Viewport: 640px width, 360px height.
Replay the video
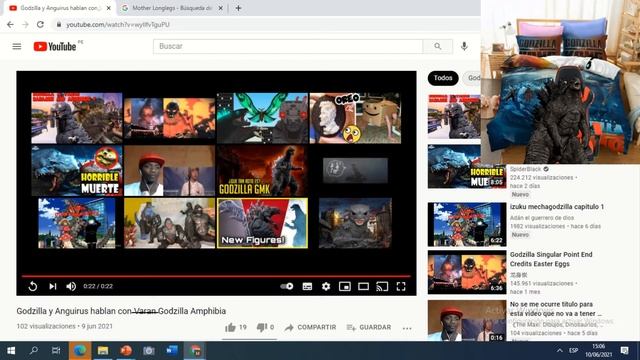[33, 287]
